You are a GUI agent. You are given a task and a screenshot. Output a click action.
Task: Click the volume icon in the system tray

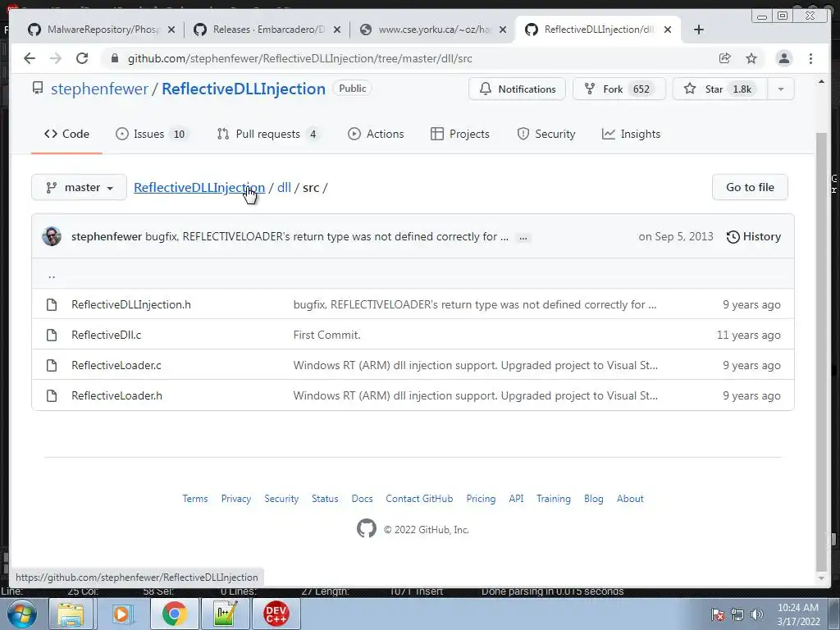(757, 614)
